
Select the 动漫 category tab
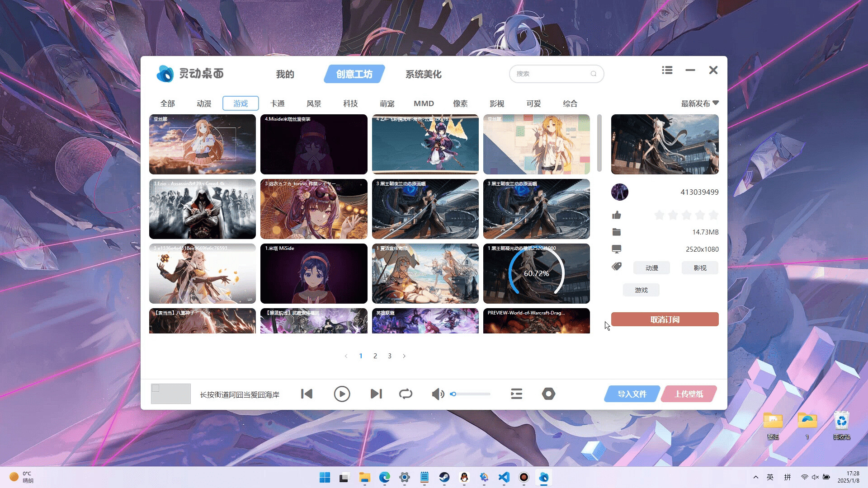click(204, 103)
